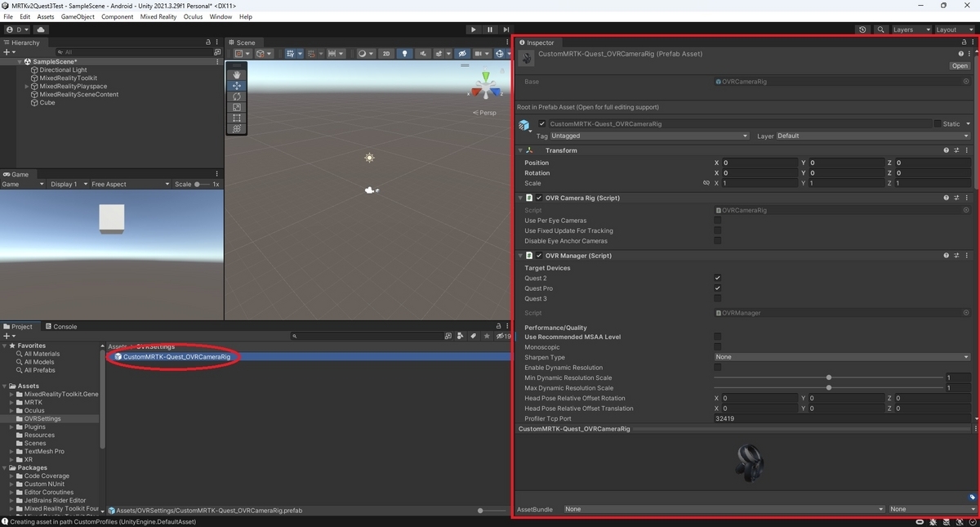
Task: Toggle hidden objects visibility icon in Scene
Action: 462,54
